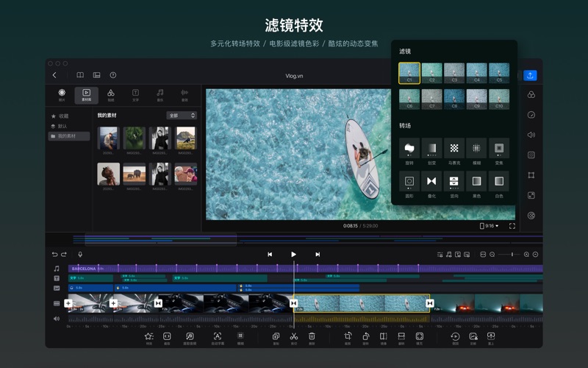
Task: Open the 9:16 aspect ratio dropdown
Action: (x=489, y=226)
